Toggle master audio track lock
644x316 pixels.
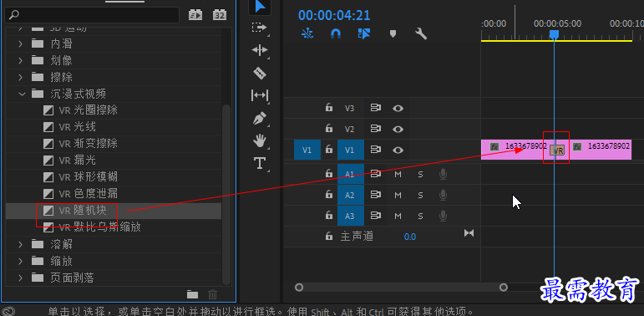click(x=328, y=237)
